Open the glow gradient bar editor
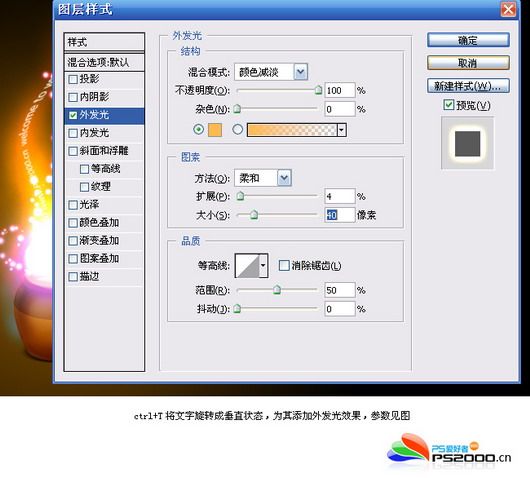530x478 pixels. pos(292,130)
